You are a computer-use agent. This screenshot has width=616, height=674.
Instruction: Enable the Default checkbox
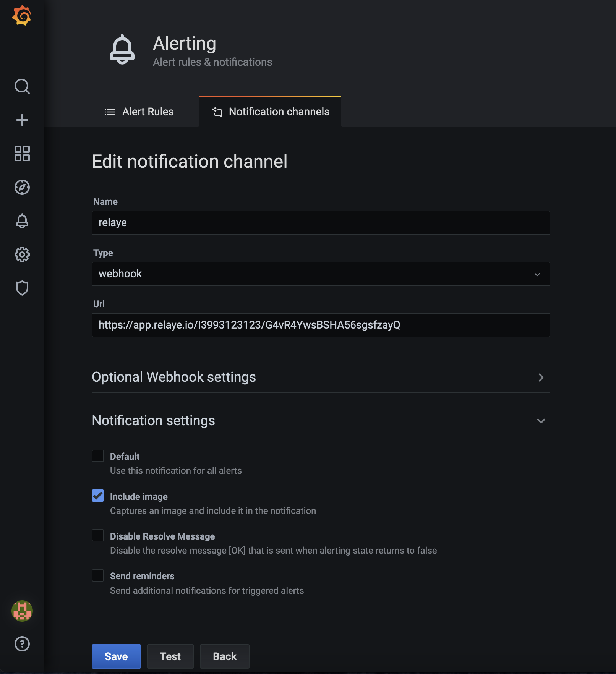pyautogui.click(x=98, y=456)
